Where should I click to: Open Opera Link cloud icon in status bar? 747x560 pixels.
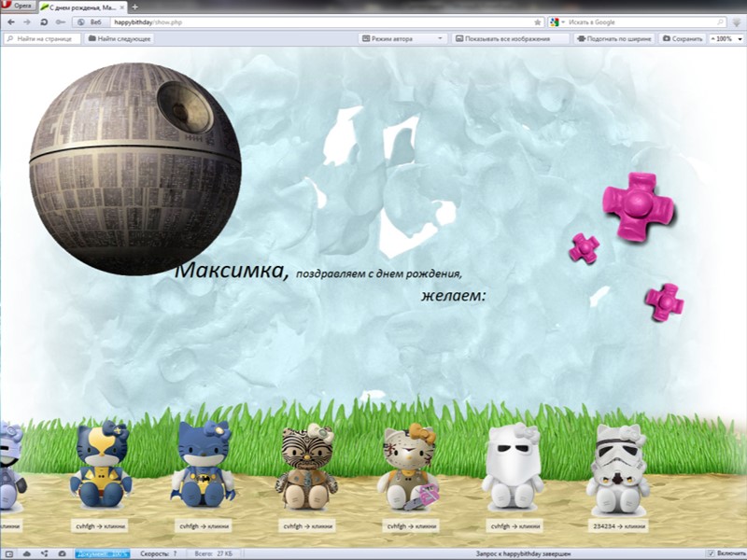coord(27,553)
